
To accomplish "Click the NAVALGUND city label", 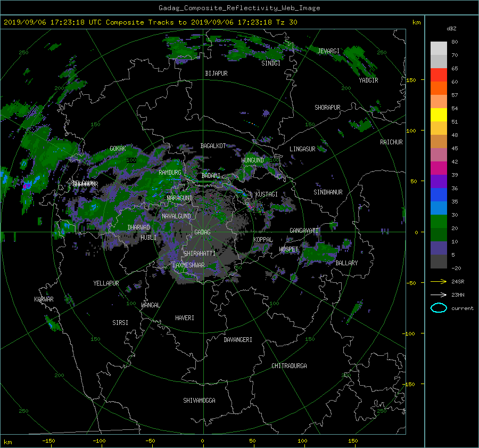I will [x=176, y=216].
